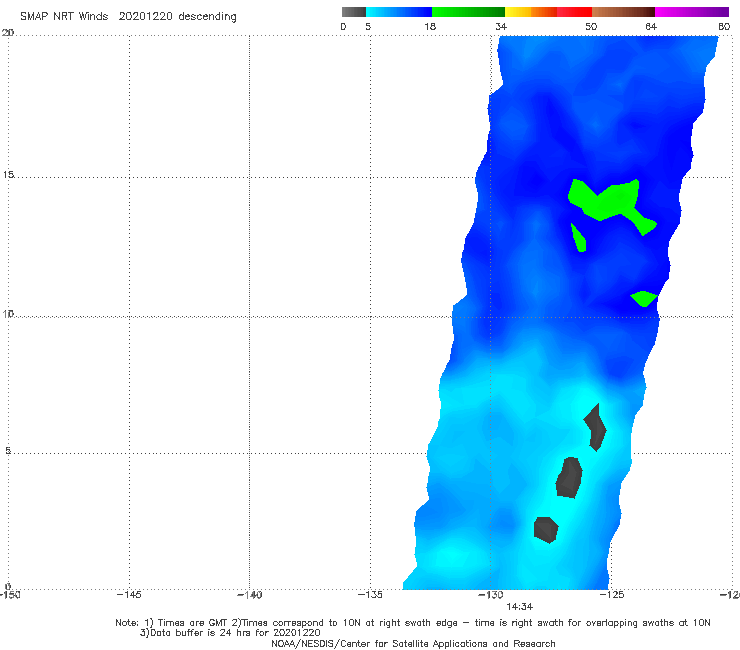Image resolution: width=740 pixels, height=650 pixels.
Task: Click the longitude axis label '-130'
Action: 490,595
